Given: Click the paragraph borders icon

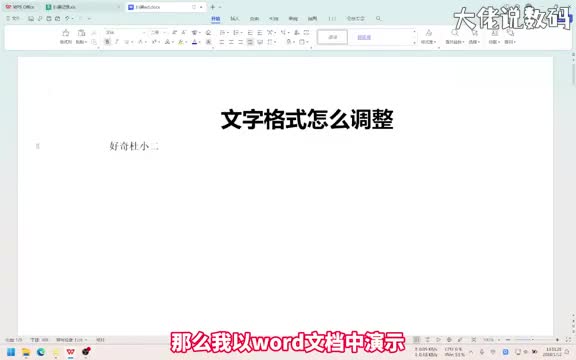Looking at the screenshot, I should coord(302,42).
